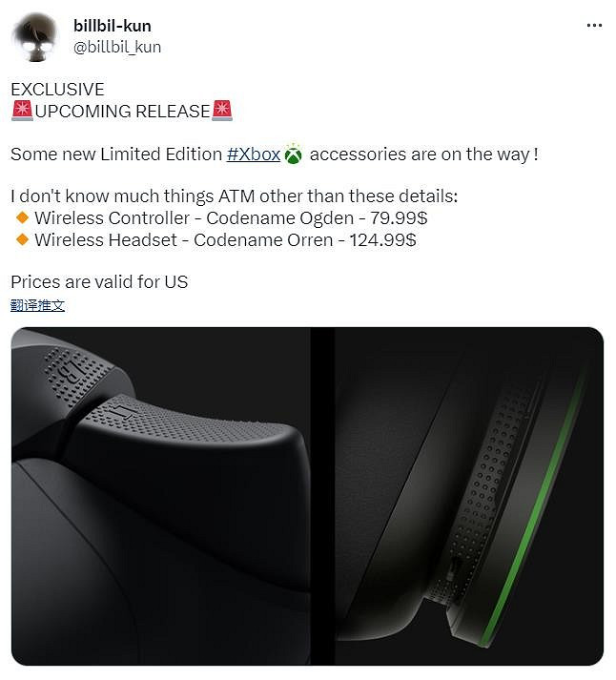This screenshot has height=680, width=616.
Task: Open the billbil-kun display name profile link
Action: point(113,26)
